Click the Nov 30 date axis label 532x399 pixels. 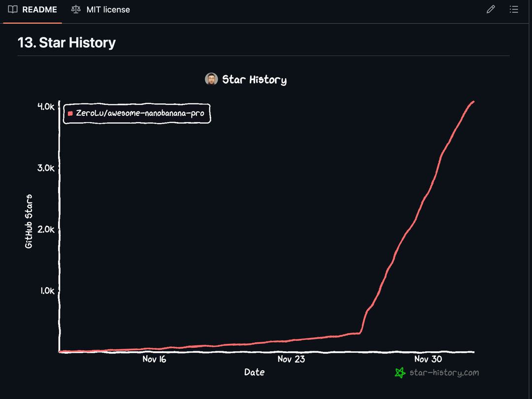coord(428,359)
